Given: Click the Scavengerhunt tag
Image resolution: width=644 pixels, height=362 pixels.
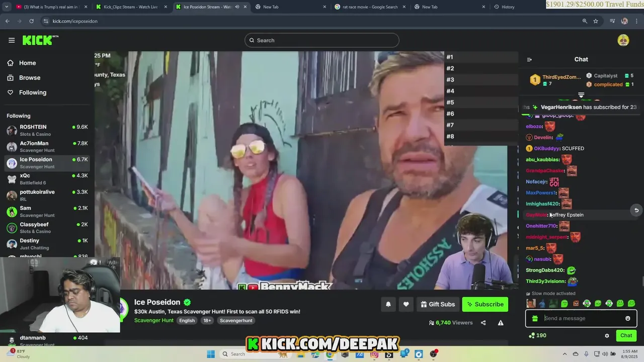Looking at the screenshot, I should coord(236,320).
